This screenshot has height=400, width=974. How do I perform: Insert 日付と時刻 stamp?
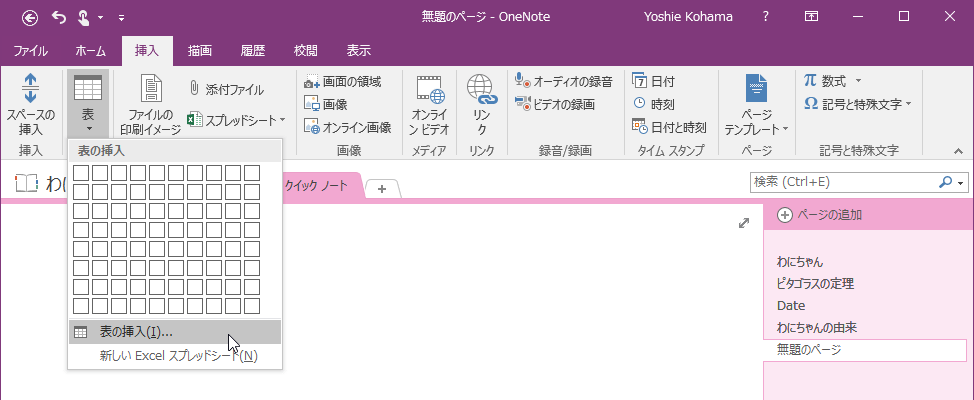tap(669, 127)
